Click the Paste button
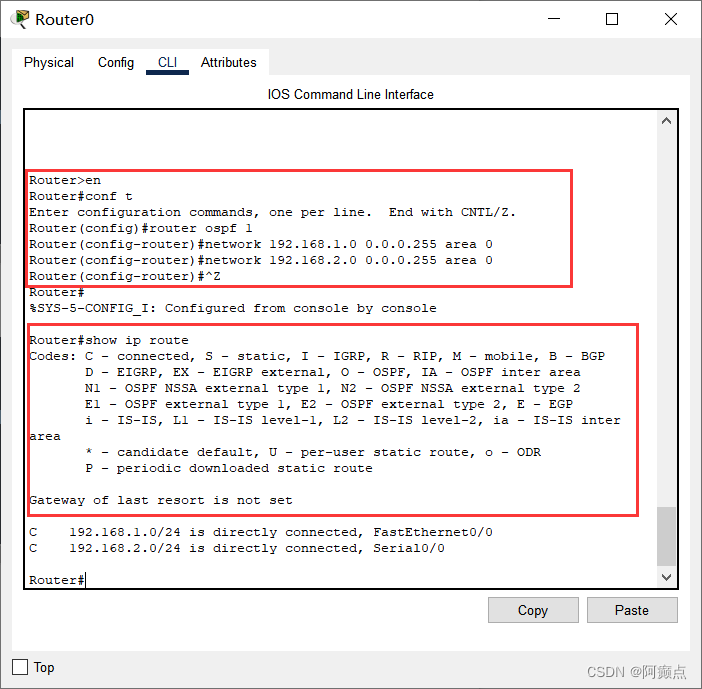 [632, 610]
